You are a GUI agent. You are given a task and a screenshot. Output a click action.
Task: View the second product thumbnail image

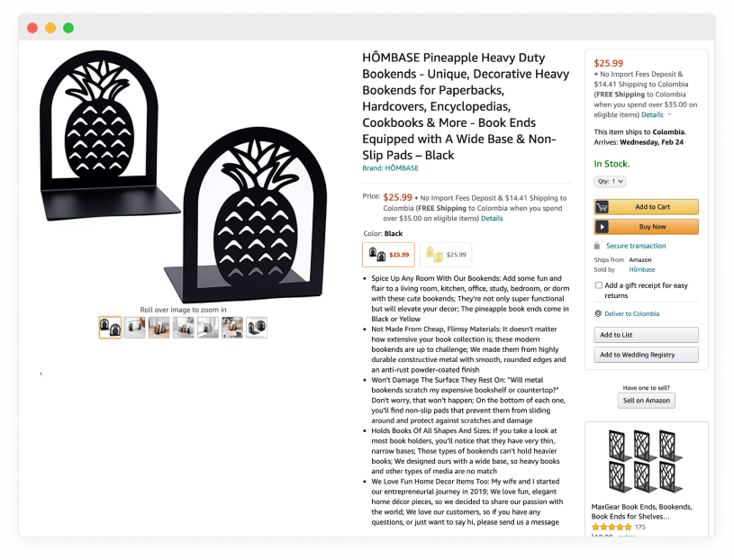click(x=135, y=328)
